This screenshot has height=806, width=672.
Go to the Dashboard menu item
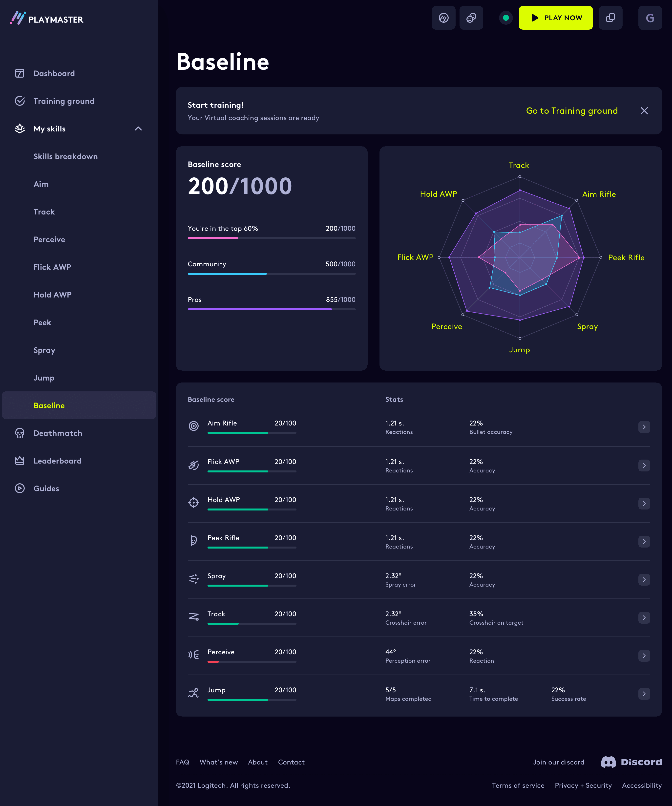click(54, 73)
